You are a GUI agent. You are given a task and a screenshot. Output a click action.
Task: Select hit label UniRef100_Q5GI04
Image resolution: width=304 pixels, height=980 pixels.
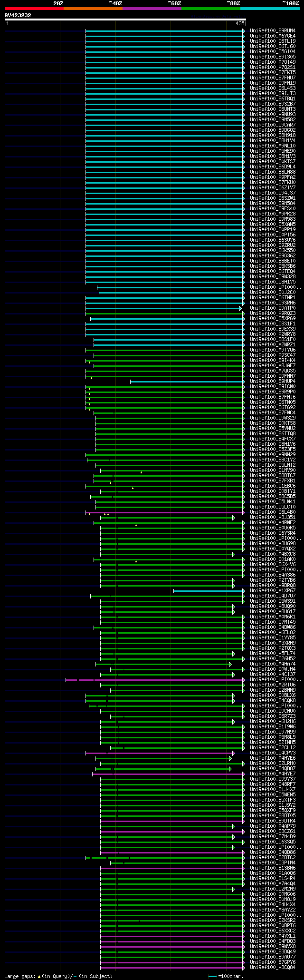(273, 51)
